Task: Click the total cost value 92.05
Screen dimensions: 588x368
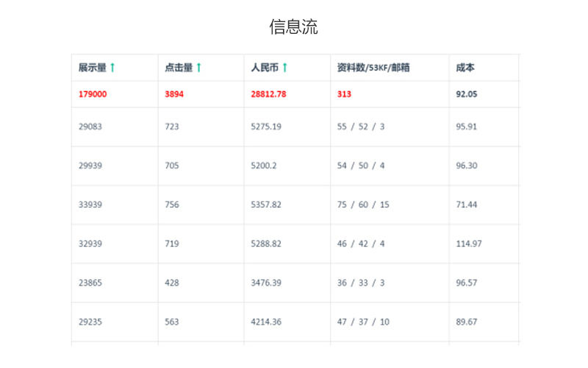Action: click(467, 94)
